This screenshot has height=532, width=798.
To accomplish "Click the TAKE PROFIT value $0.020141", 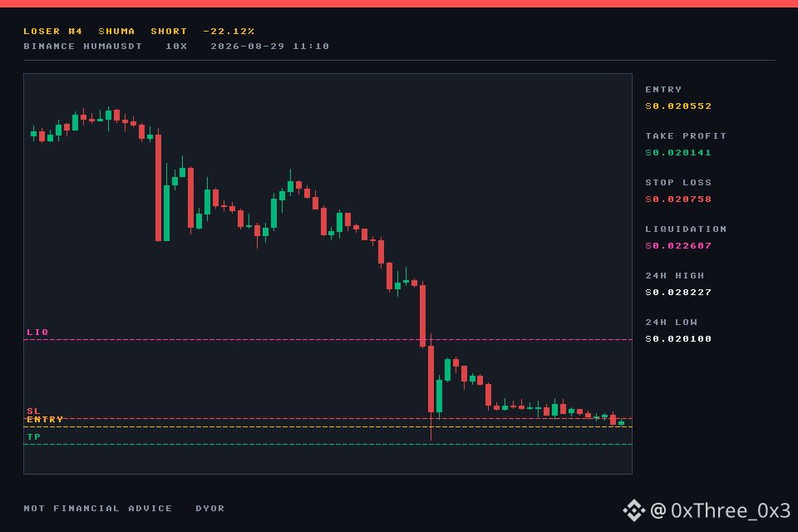I will click(x=678, y=152).
